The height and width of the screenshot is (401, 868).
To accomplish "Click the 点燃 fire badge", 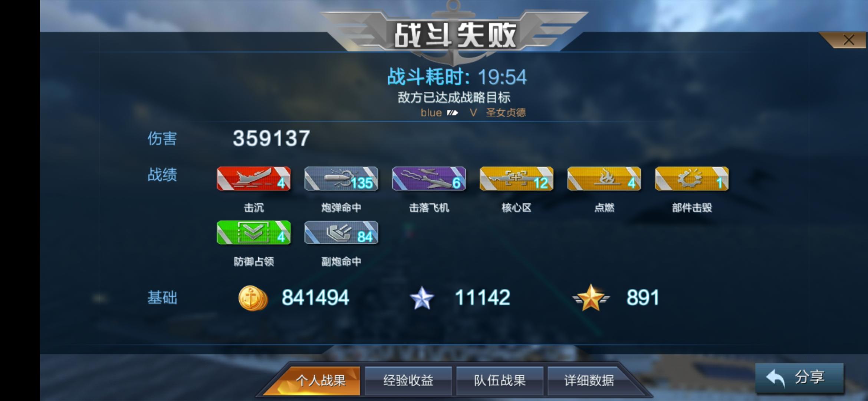I will [604, 179].
